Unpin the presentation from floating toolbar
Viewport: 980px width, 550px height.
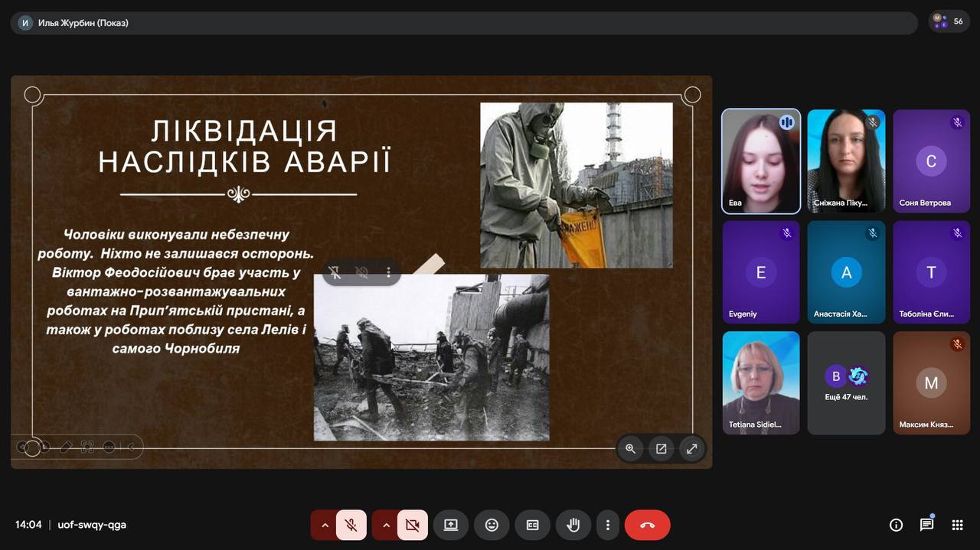[335, 272]
